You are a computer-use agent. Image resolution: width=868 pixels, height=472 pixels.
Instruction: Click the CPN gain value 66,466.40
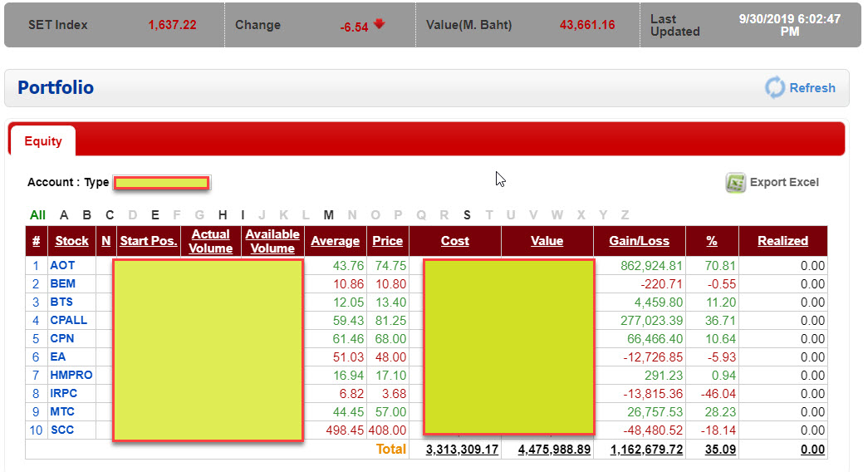tap(655, 339)
